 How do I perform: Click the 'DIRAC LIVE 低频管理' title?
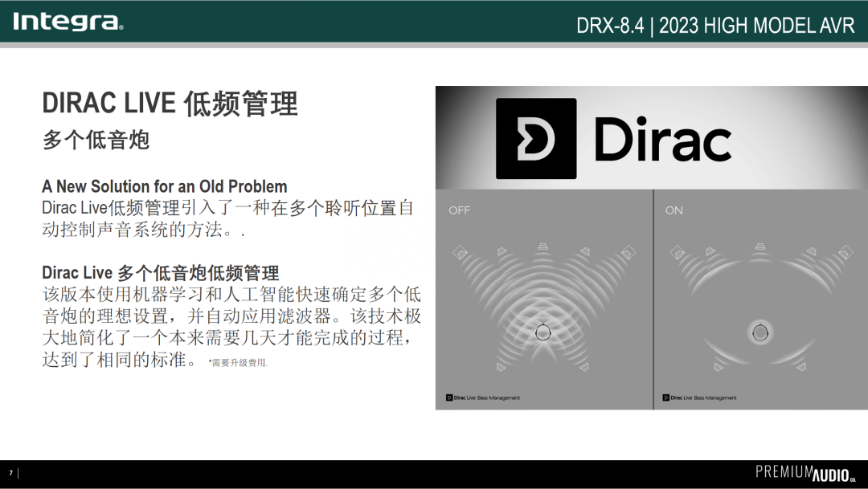[x=170, y=104]
